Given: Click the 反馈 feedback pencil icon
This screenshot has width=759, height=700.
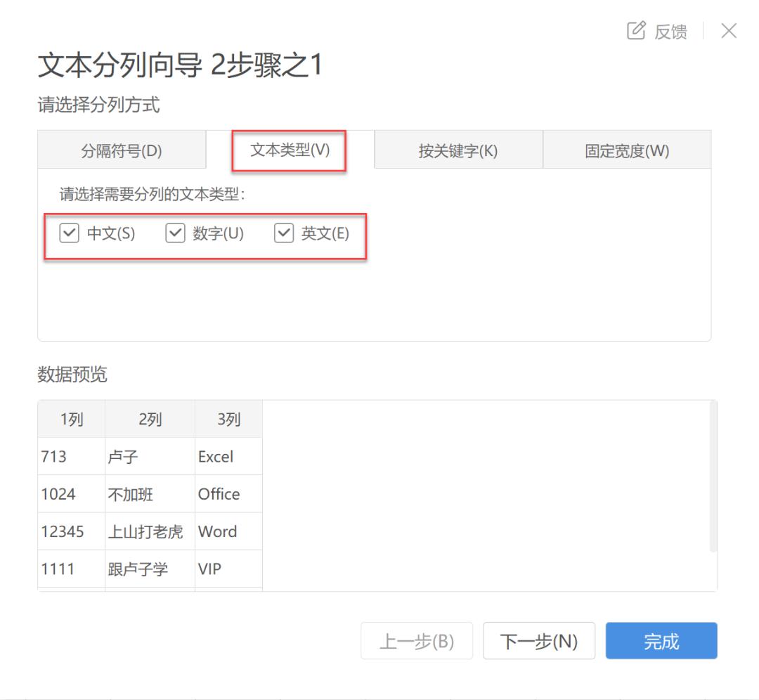Looking at the screenshot, I should (x=637, y=30).
